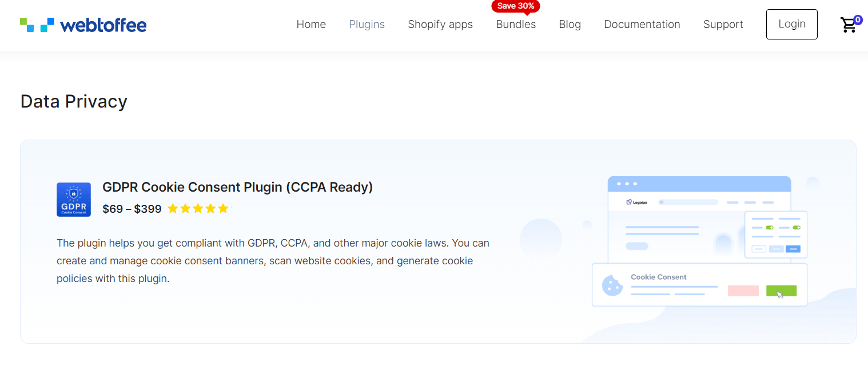868x381 pixels.
Task: Open the GDPR Cookie Consent Plugin title link
Action: [x=237, y=187]
